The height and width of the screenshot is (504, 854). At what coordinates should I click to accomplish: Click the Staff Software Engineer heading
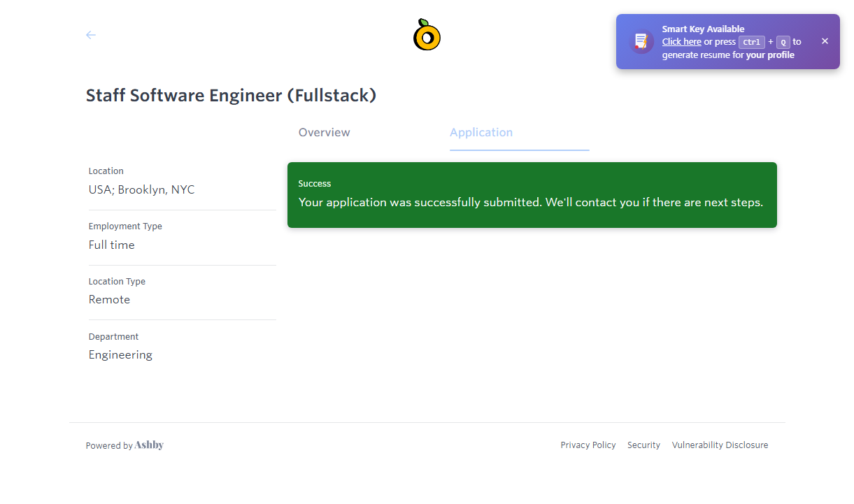click(231, 96)
